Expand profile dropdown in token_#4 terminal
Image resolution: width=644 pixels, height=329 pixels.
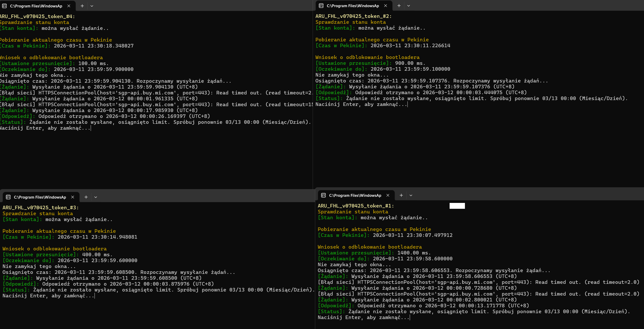[x=92, y=6]
